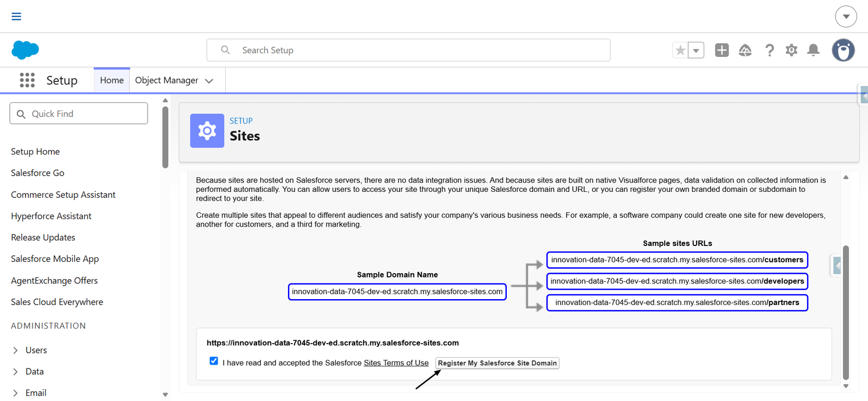Screen dimensions: 868x401
Task: Click the sidebar scrollbar thumb
Action: point(165,137)
